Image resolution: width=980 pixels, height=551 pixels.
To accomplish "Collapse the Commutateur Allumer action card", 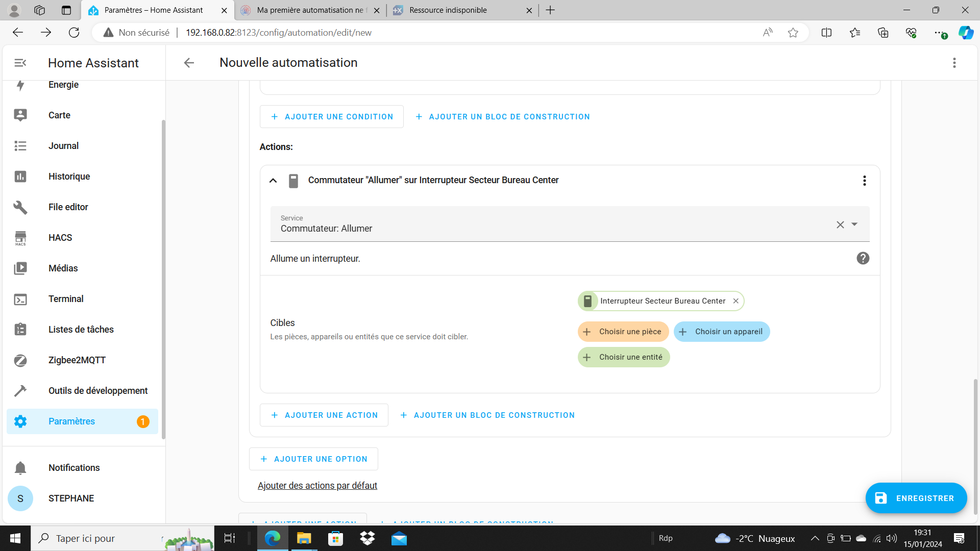I will tap(273, 180).
